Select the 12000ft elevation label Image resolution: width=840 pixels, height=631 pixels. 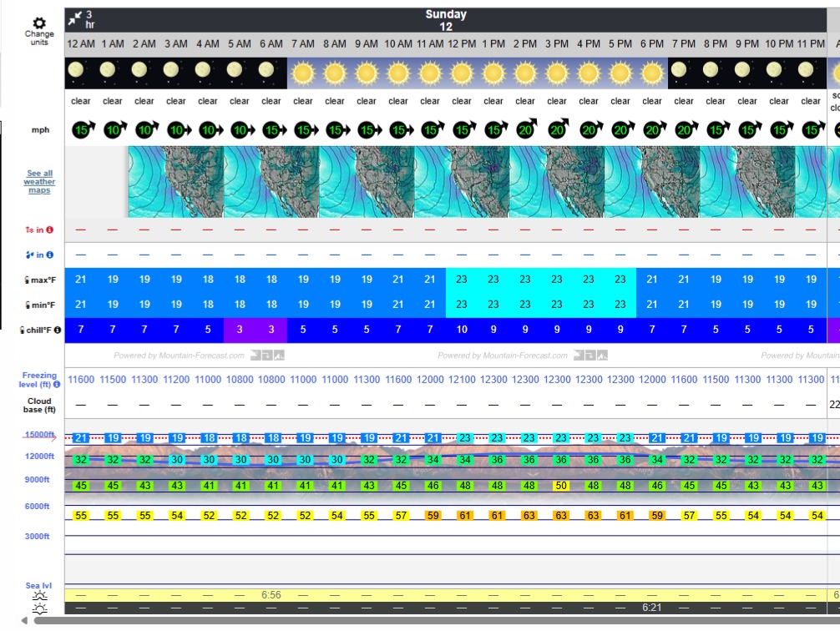(x=39, y=457)
